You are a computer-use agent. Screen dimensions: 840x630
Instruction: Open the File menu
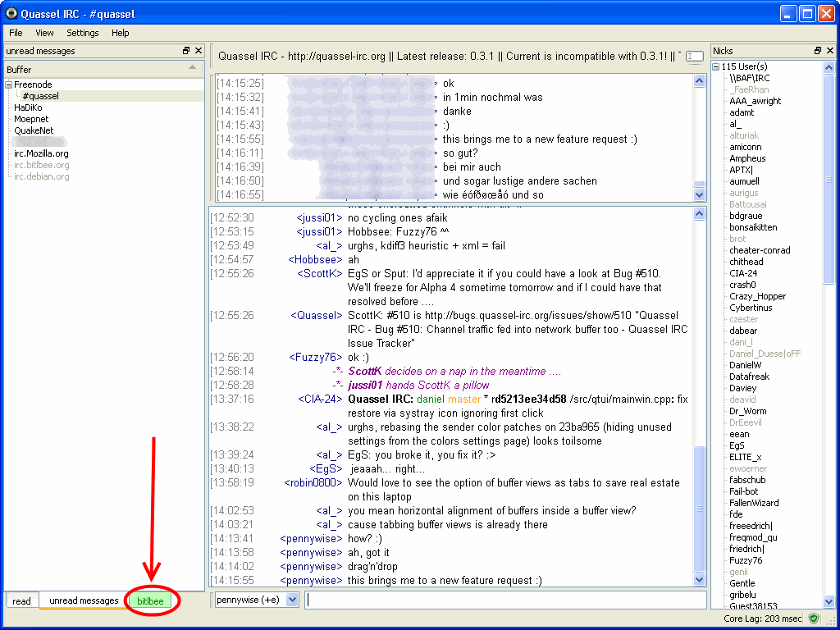(x=16, y=33)
